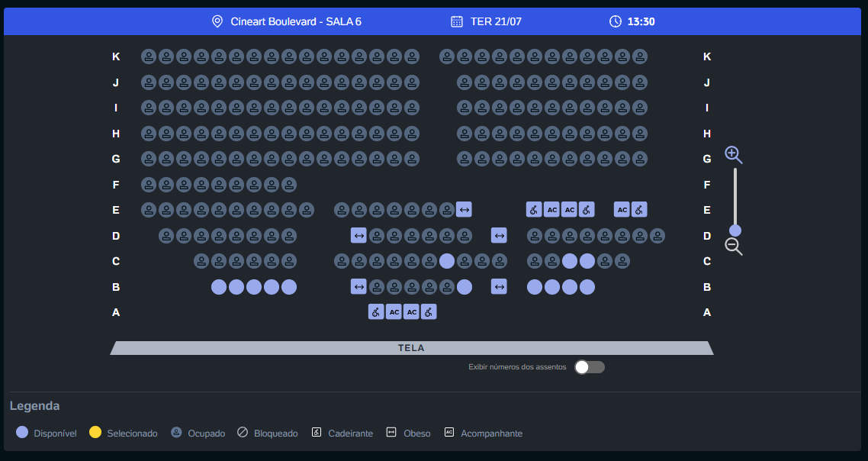Click the Cadeirante legend icon
The image size is (868, 461).
[316, 432]
